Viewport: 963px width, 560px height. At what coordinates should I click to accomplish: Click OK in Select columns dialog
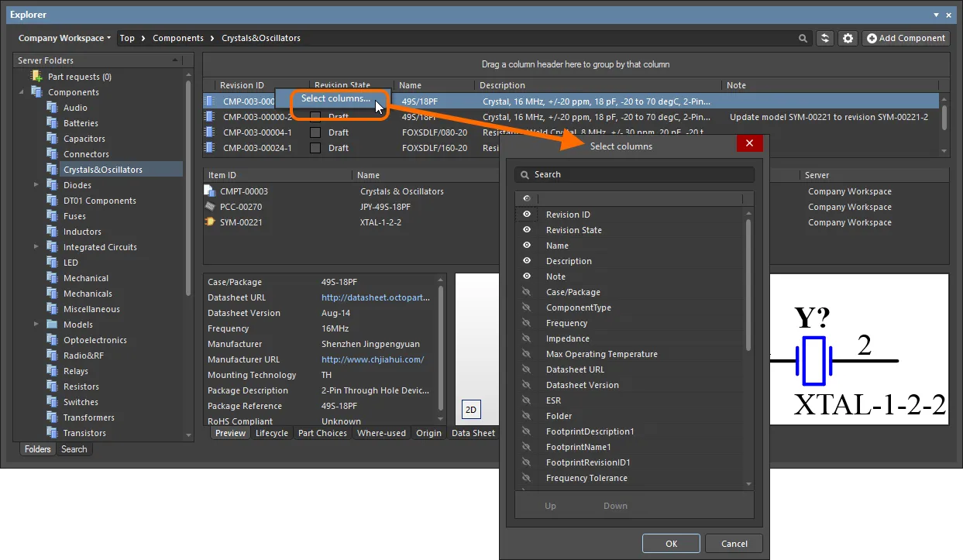click(x=671, y=544)
